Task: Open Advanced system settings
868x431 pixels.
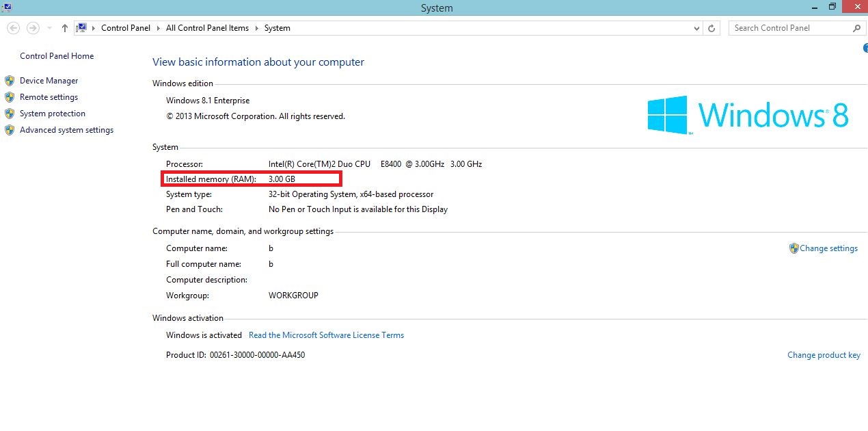Action: click(66, 130)
